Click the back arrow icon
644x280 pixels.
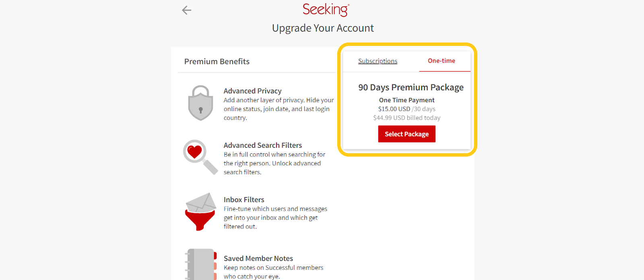[186, 10]
